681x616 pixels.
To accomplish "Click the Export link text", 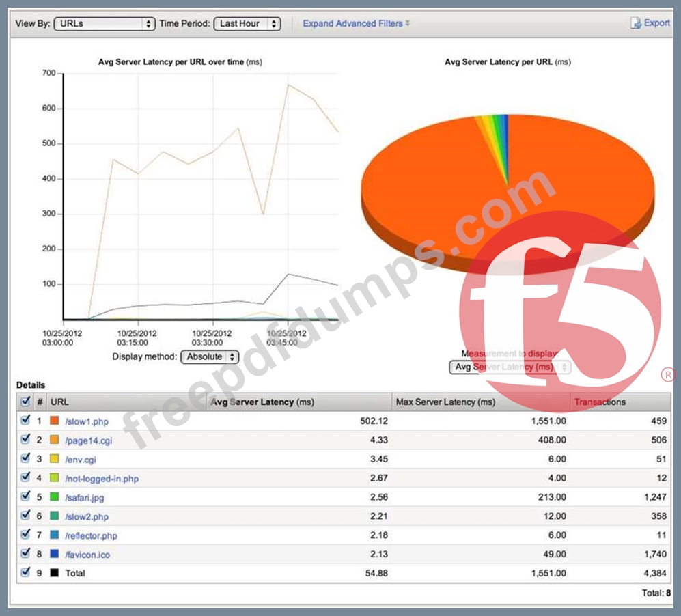I will point(657,23).
